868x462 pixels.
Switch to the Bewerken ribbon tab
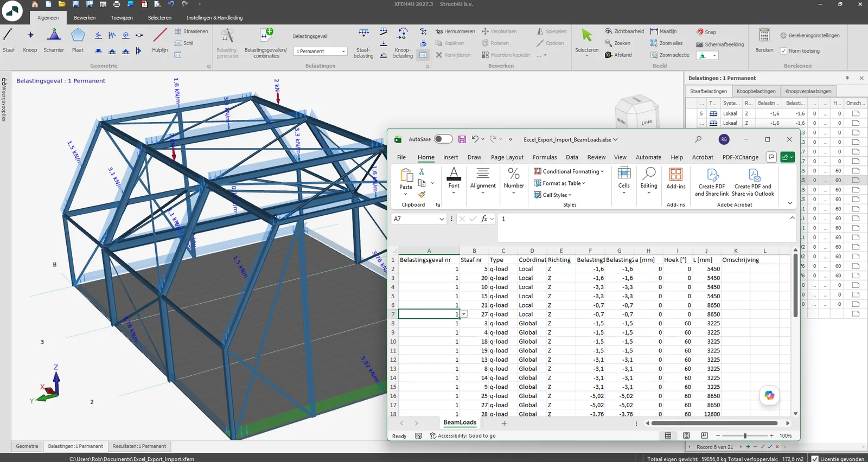coord(85,18)
